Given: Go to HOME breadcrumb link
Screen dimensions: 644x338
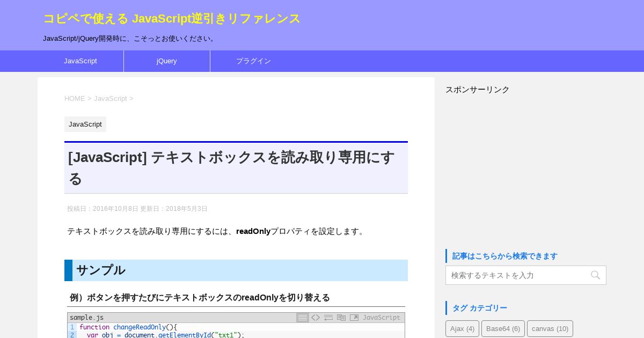Looking at the screenshot, I should click(x=75, y=99).
